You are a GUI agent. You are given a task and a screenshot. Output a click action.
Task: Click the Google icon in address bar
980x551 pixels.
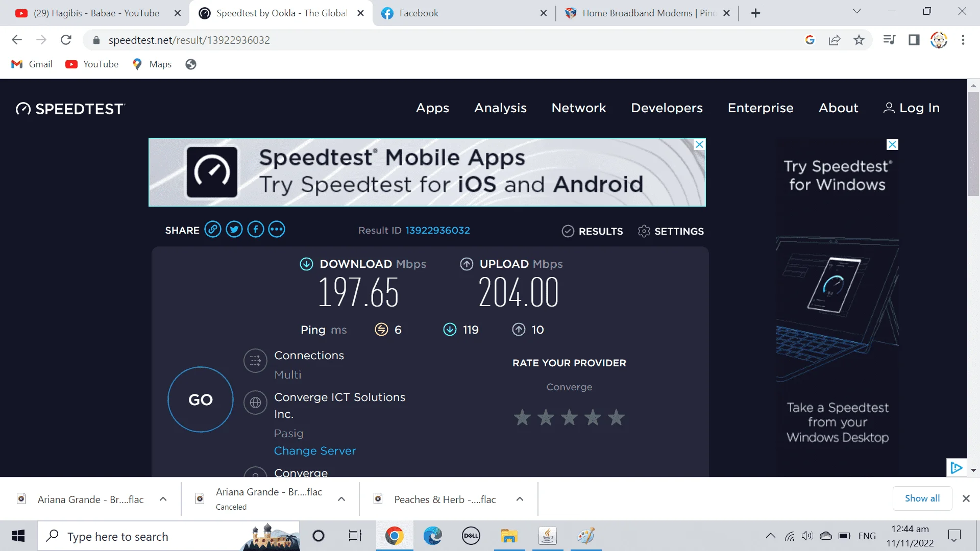click(x=810, y=40)
